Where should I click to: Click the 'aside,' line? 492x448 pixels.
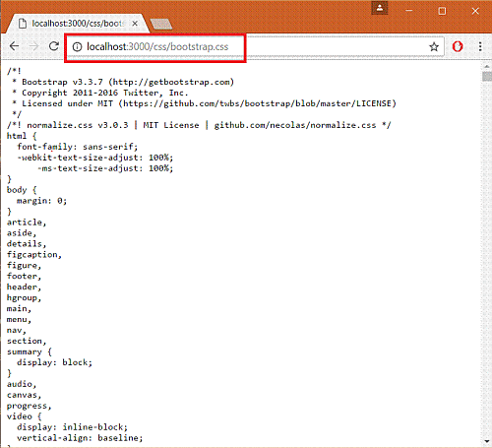coord(22,233)
